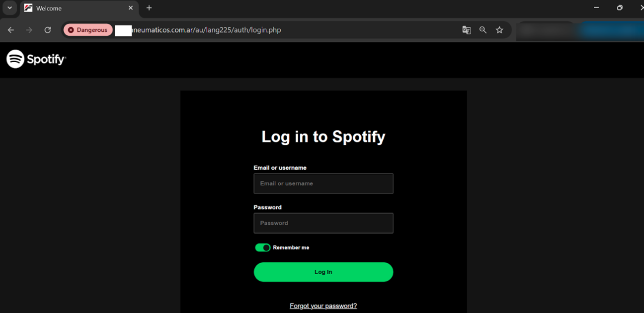The width and height of the screenshot is (644, 313).
Task: Minimize the browser window
Action: click(x=596, y=7)
